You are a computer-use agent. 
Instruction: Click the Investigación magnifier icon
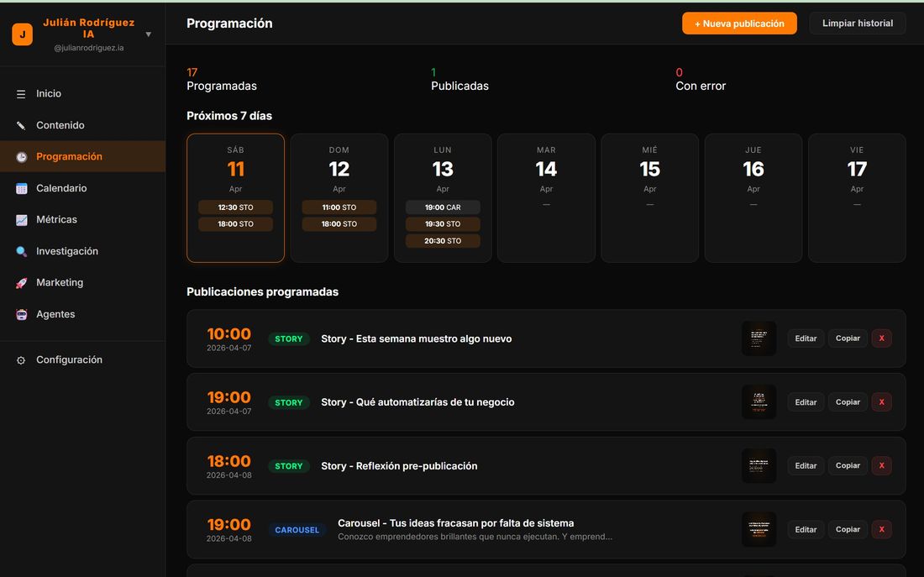(21, 252)
